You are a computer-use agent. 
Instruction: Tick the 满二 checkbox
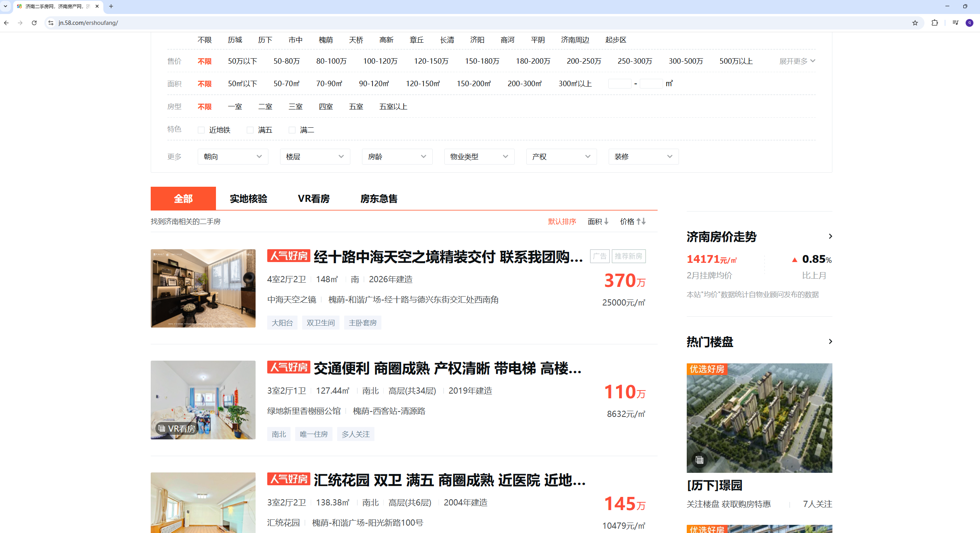click(x=292, y=130)
